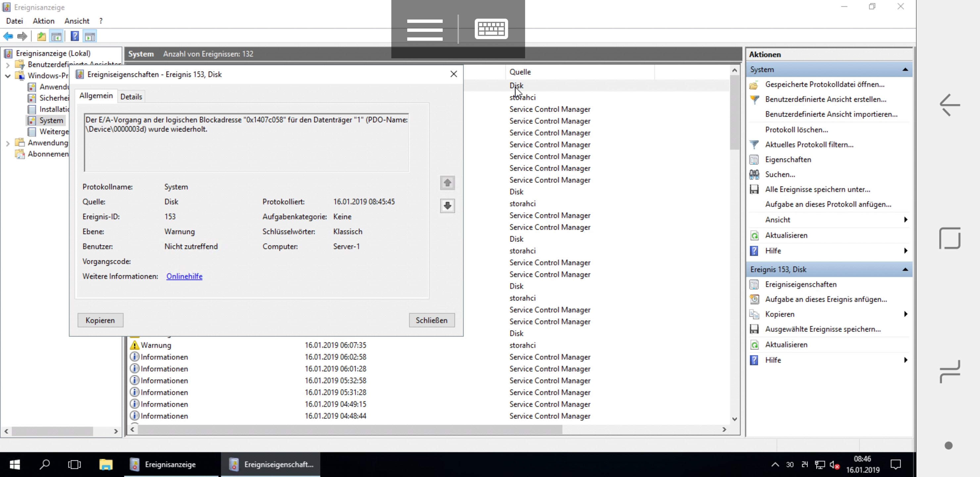Open the Onlinehilfe link
The height and width of the screenshot is (477, 980).
point(184,276)
